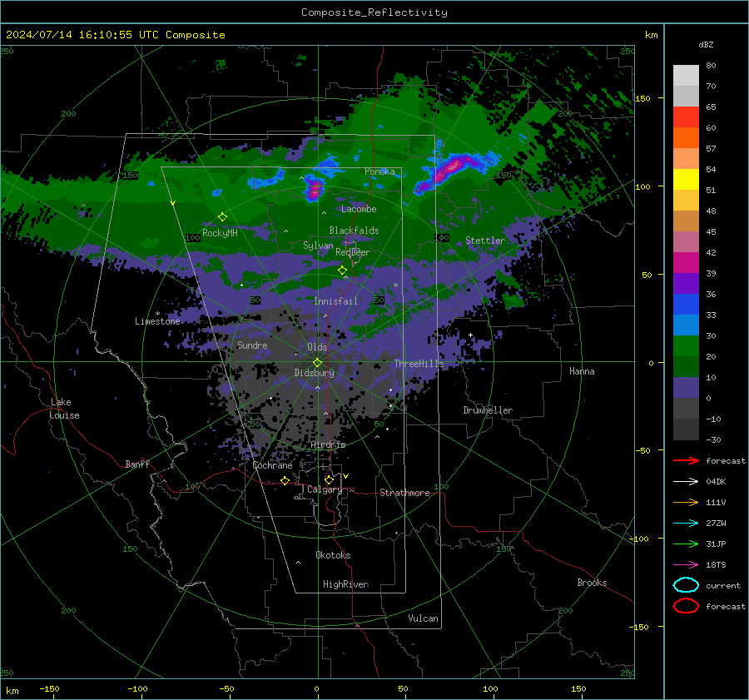Click the red 60–65 dBZ legend swatch
This screenshot has width=749, height=700.
(686, 117)
